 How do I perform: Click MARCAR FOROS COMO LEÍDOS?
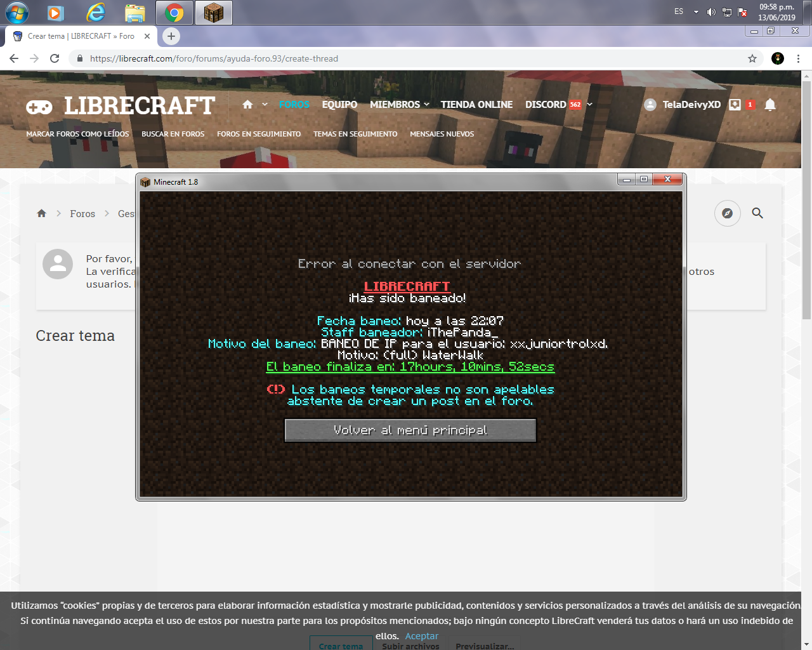coord(77,134)
